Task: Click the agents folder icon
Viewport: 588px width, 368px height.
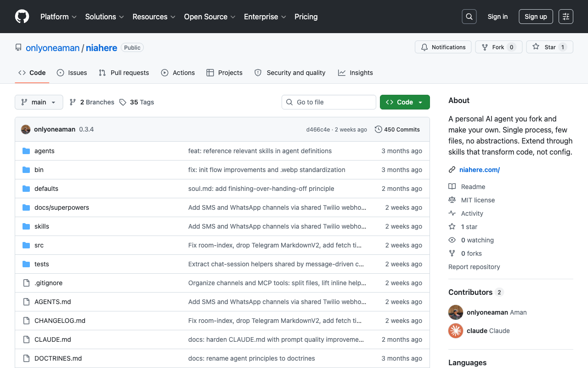Action: coord(26,151)
